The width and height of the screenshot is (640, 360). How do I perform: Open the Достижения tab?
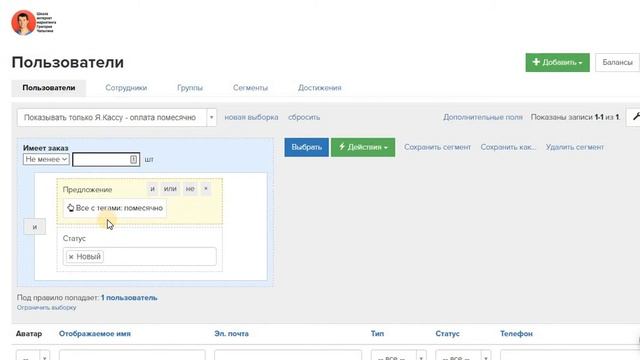[320, 88]
